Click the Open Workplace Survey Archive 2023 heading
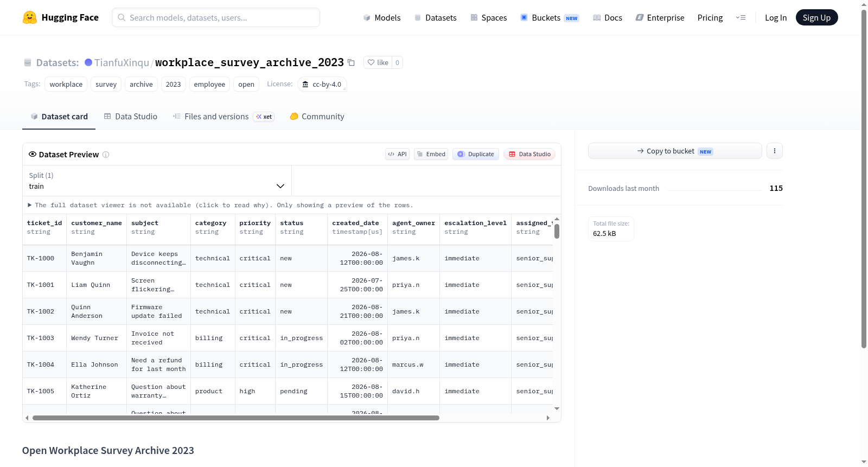 (108, 450)
